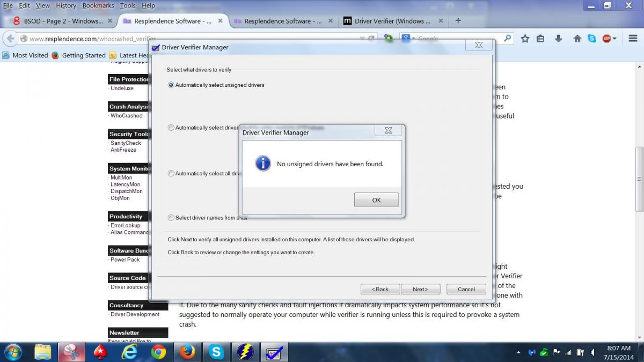Show hidden tray icons arrow
644x362 pixels.
[x=518, y=352]
